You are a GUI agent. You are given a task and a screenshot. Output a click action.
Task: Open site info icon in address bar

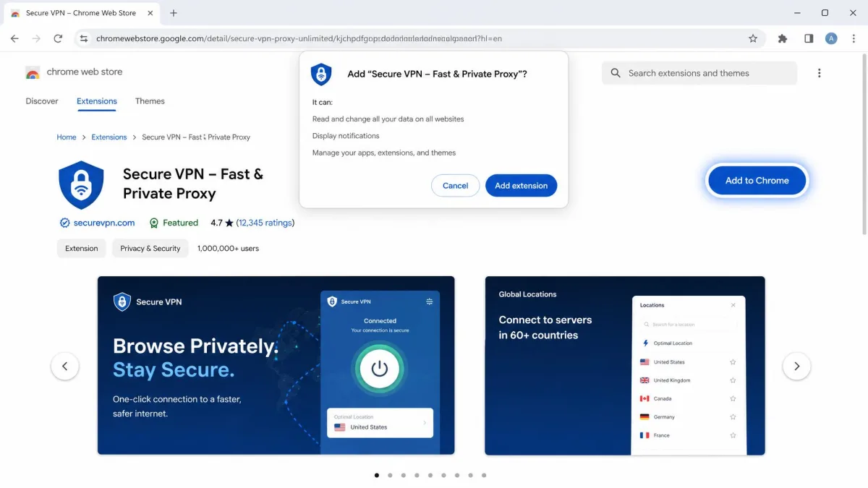point(84,38)
